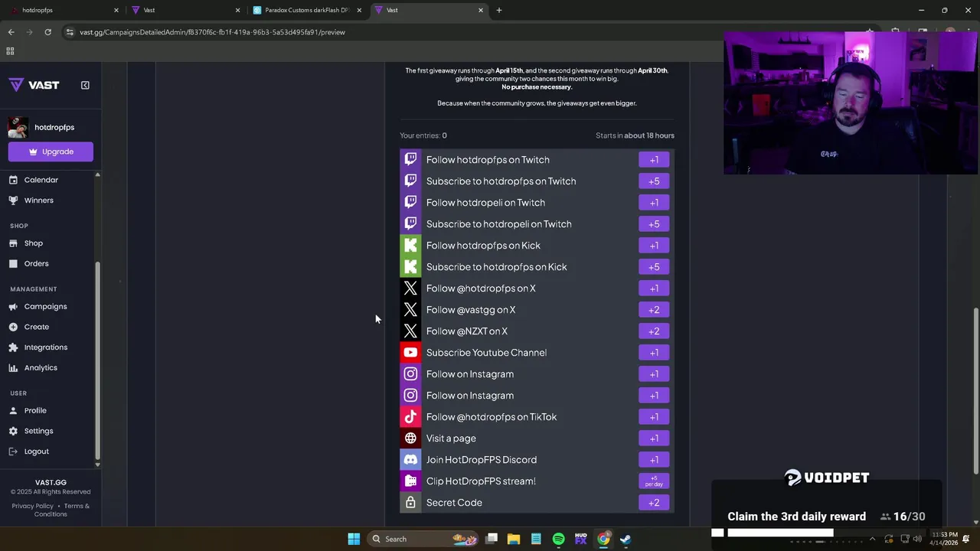Viewport: 980px width, 551px height.
Task: Open Campaigns in the sidebar menu
Action: (x=45, y=306)
